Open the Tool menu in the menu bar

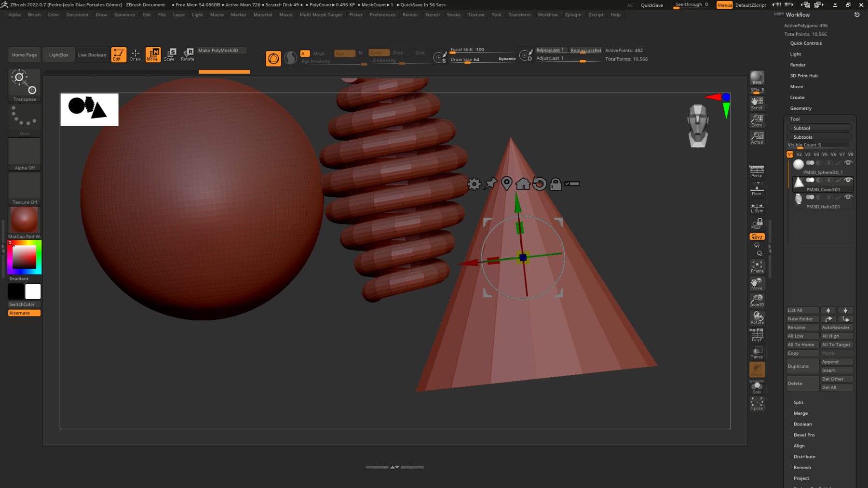[496, 14]
